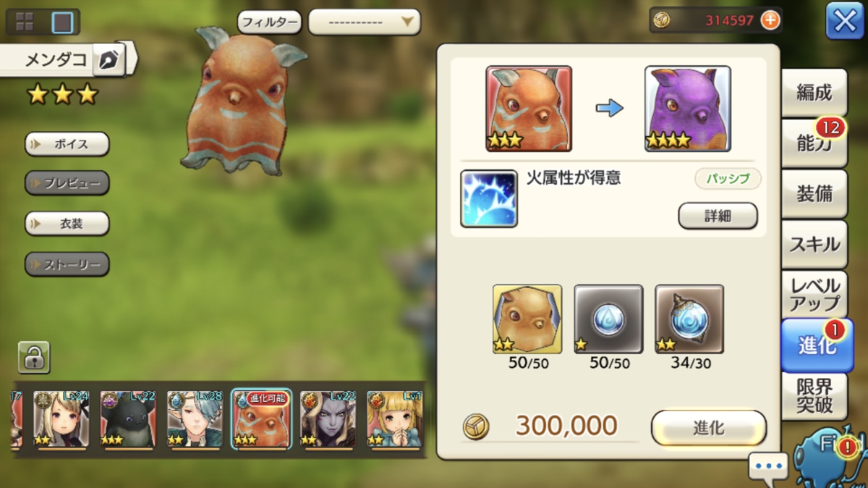Viewport: 868px width, 488px height.
Task: Toggle the padlock lock icon
Action: [x=33, y=357]
